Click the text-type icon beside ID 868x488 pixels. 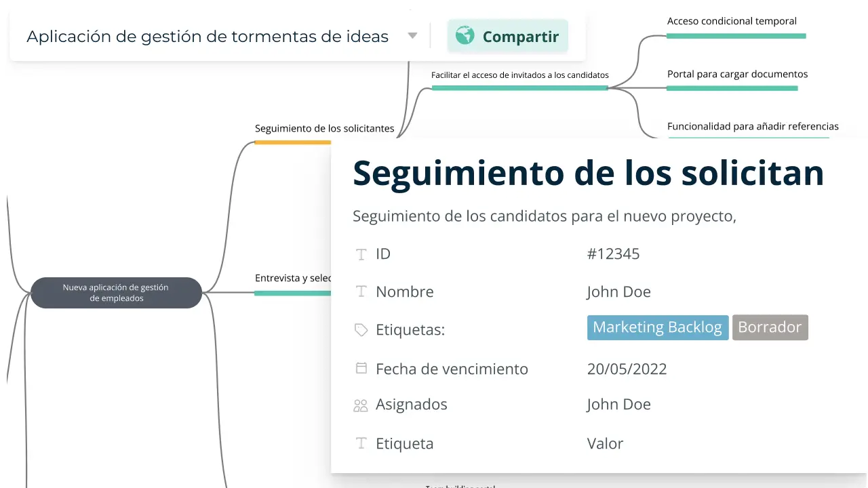coord(361,255)
